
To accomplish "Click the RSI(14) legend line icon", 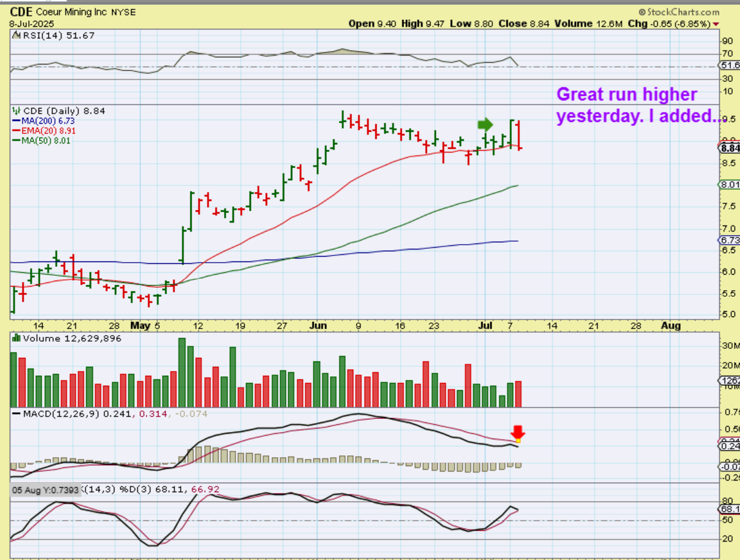I will coord(15,36).
